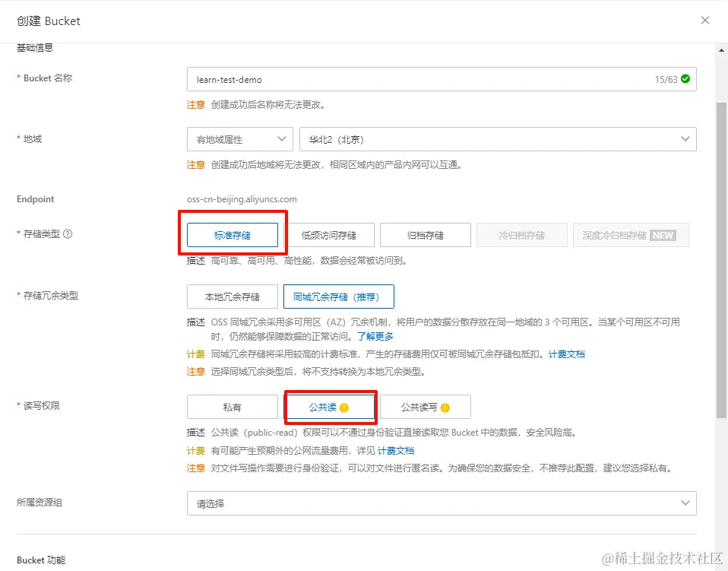The image size is (728, 571).
Task: Choose 本地冗余存储 redundancy type
Action: click(x=232, y=297)
